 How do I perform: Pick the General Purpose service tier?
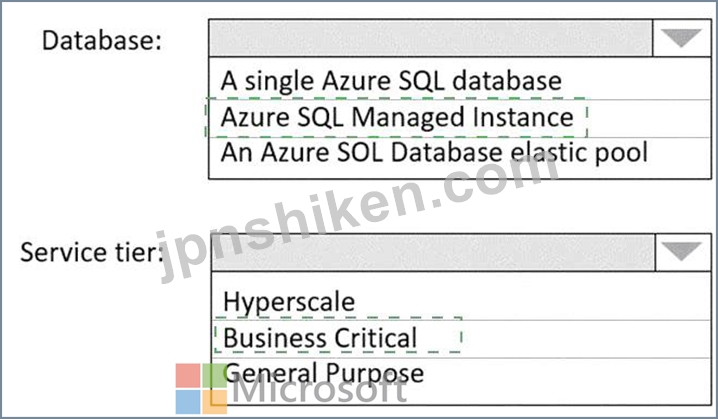coord(324,373)
